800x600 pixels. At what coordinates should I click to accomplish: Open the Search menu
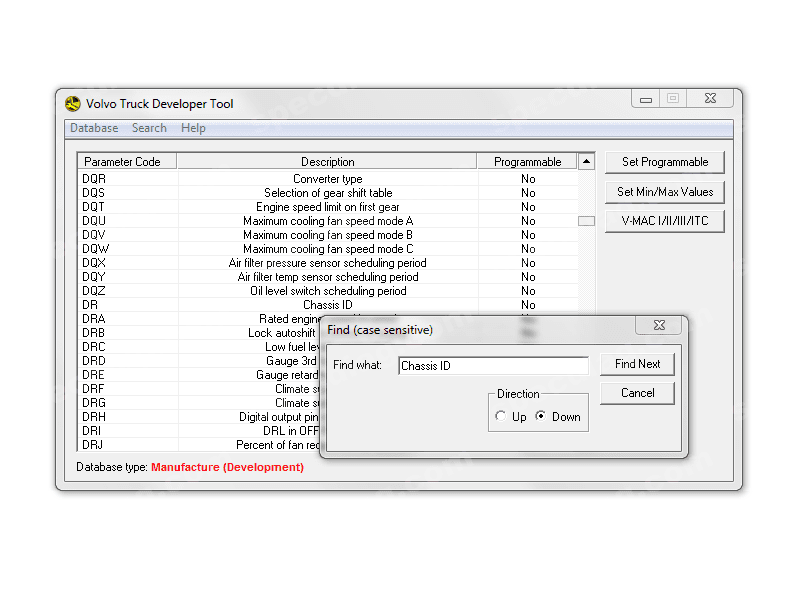tap(149, 128)
